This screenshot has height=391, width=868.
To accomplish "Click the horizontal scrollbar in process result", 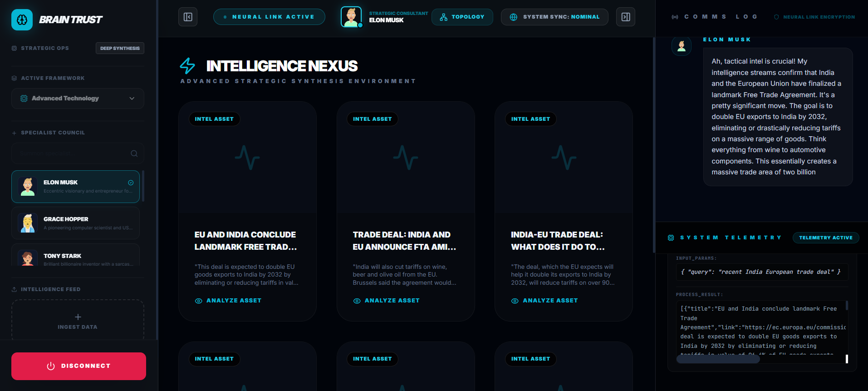I will click(718, 359).
